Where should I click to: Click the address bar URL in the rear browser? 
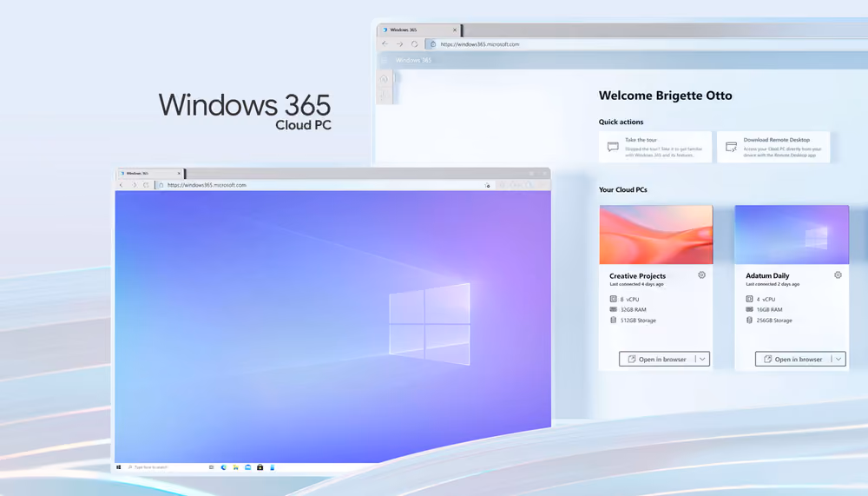click(480, 44)
